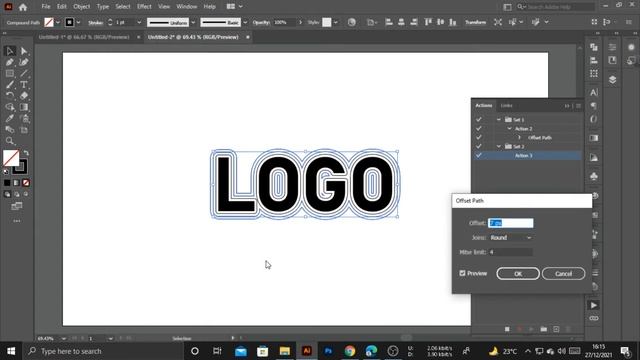Open the Stroke weight dropdown
This screenshot has height=360, width=640.
click(139, 22)
